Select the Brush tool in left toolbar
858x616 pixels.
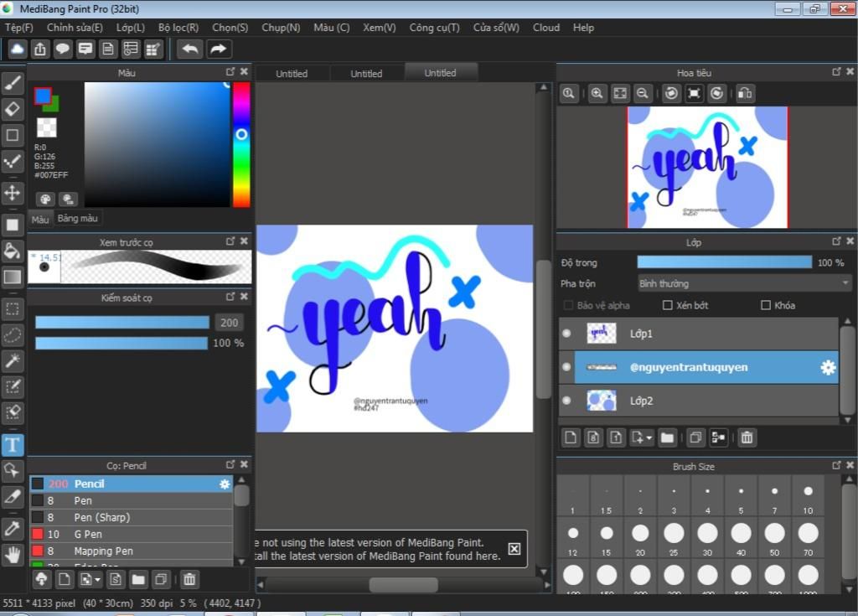pos(13,83)
